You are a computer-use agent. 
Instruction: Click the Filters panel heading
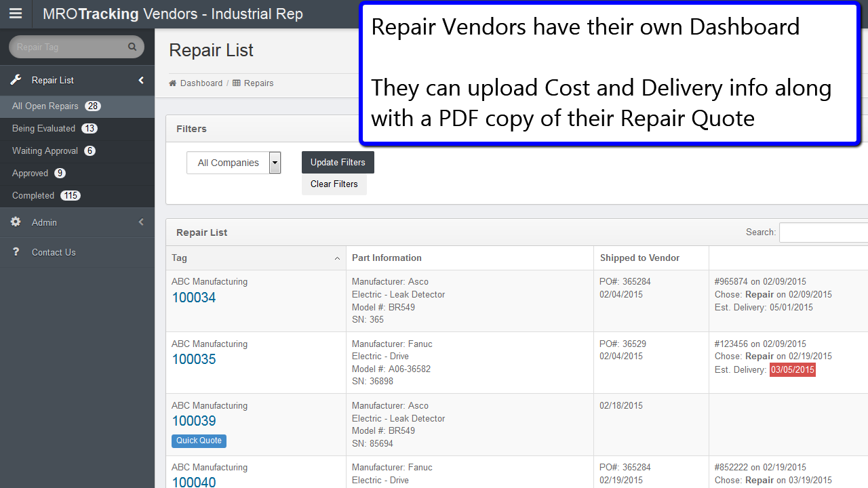point(191,129)
